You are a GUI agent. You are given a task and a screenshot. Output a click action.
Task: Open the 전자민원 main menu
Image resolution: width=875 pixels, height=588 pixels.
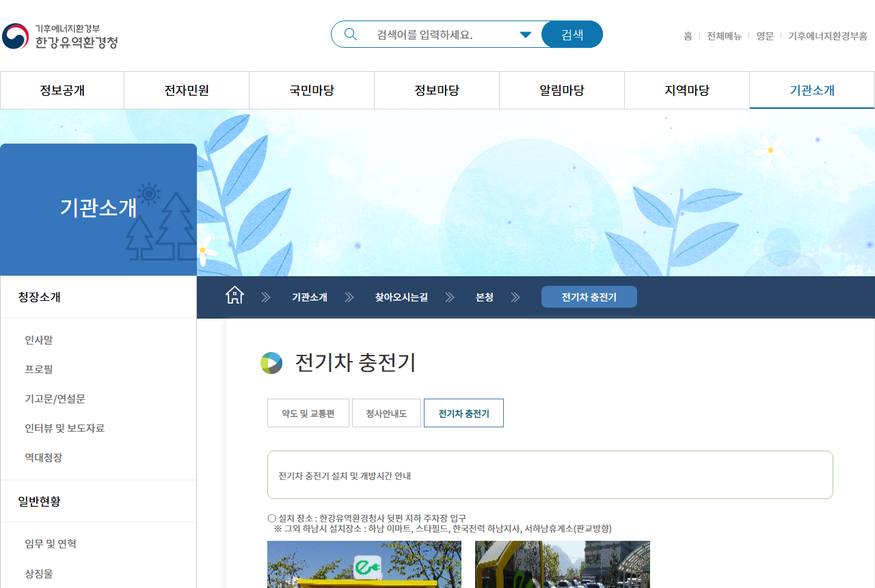click(x=187, y=90)
